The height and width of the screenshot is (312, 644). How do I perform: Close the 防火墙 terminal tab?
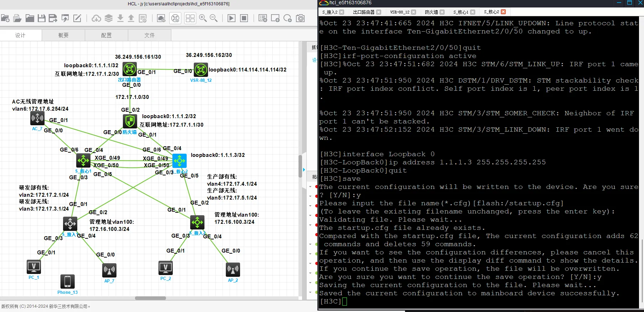(442, 12)
